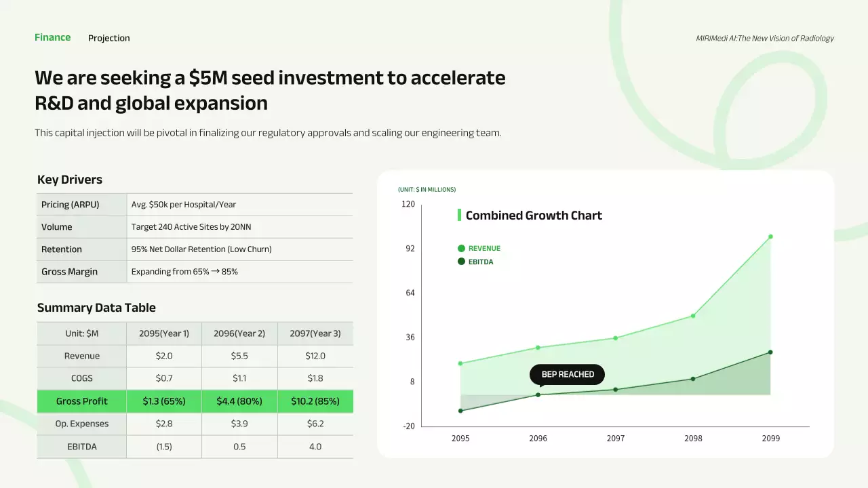Select the Pricing (ARPU) row label
868x488 pixels.
(x=70, y=205)
